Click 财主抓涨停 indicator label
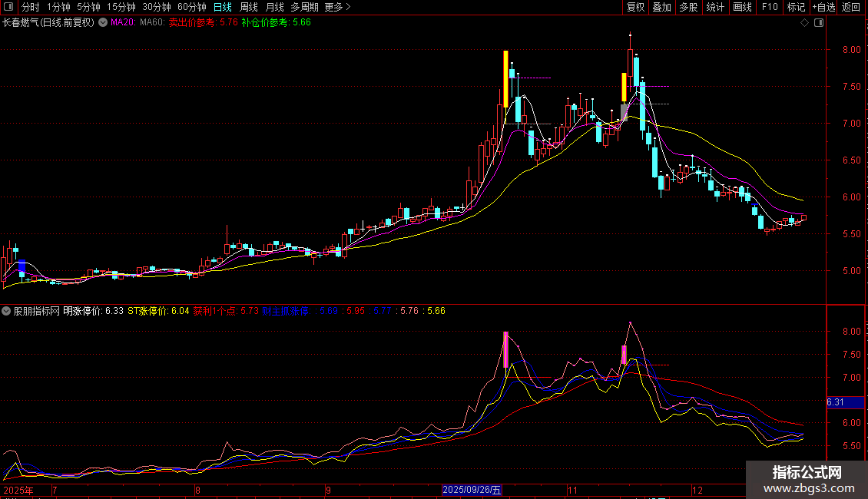The height and width of the screenshot is (499, 868). (286, 311)
